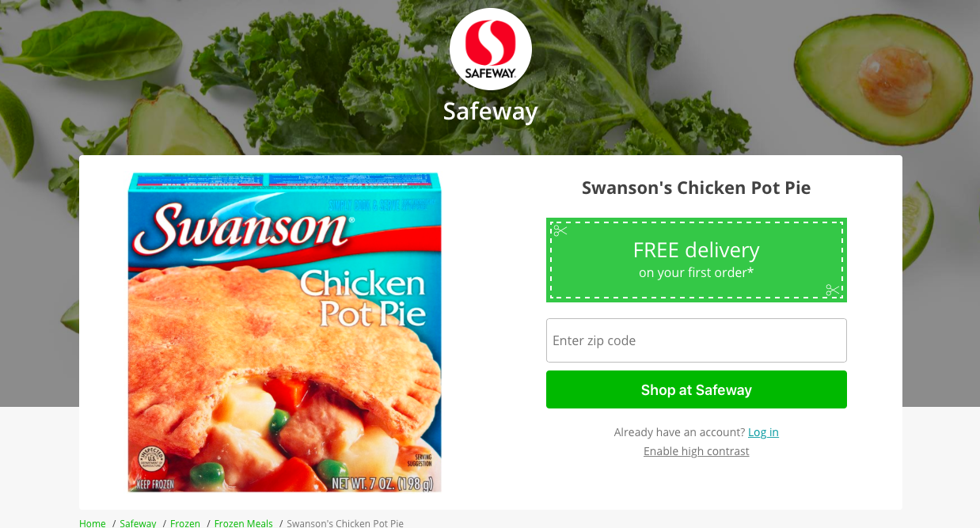Open the Safeway breadcrumb link
The width and height of the screenshot is (980, 528).
click(x=138, y=523)
